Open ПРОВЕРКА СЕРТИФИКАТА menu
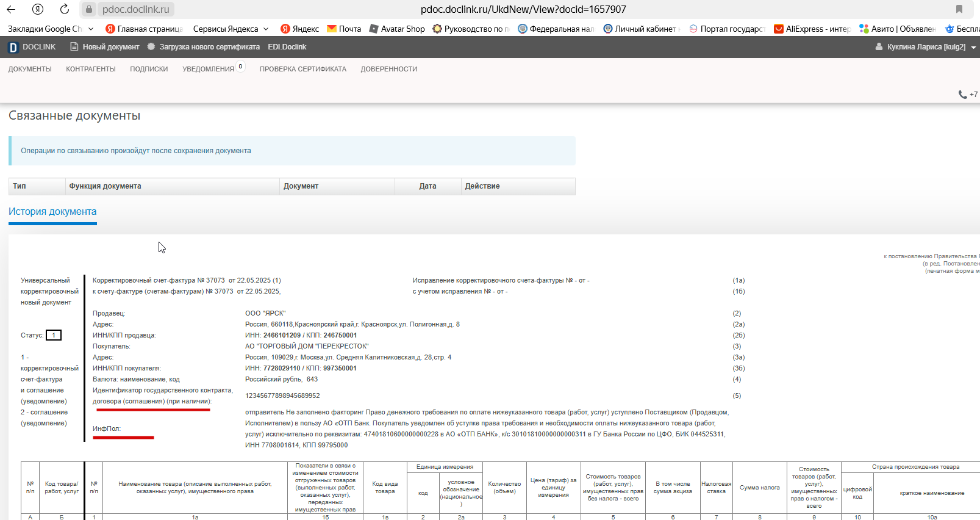 tap(303, 69)
